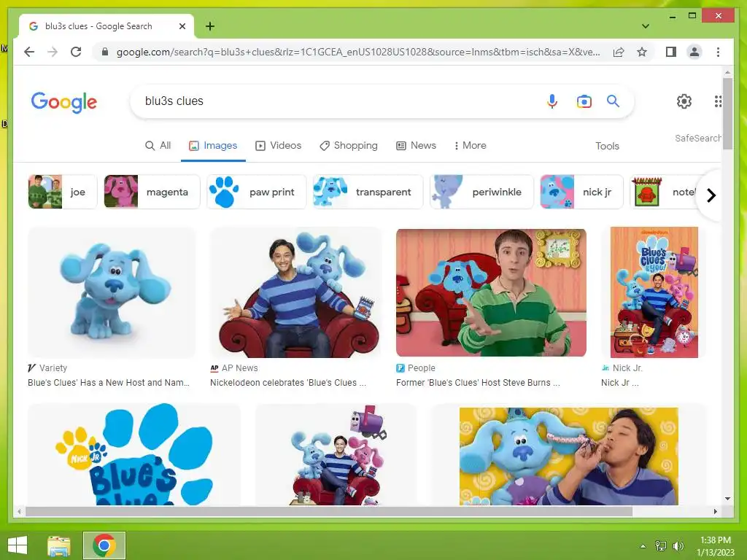Filter images by the paw print chip
Viewport: 747px width, 560px height.
tap(256, 192)
